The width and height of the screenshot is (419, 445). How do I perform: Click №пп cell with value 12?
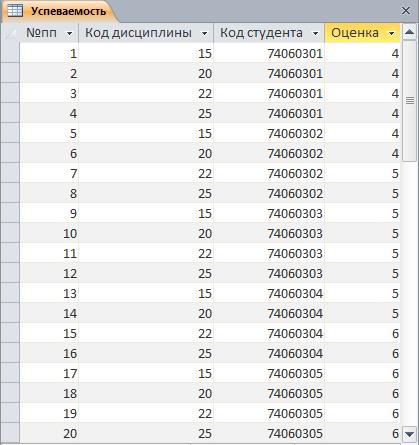pyautogui.click(x=49, y=273)
